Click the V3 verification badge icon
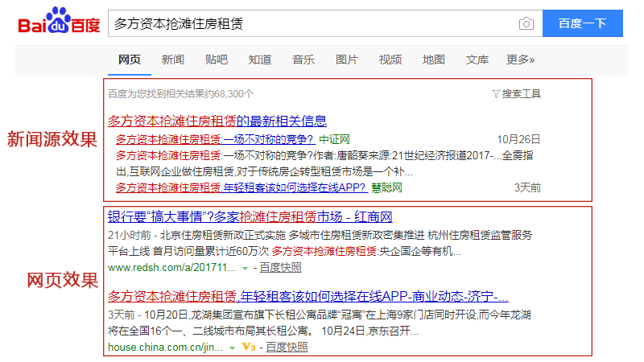This screenshot has width=644, height=362. point(249,348)
